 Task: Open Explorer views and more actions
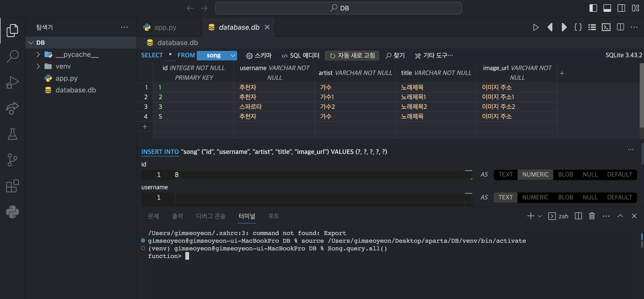[x=124, y=27]
